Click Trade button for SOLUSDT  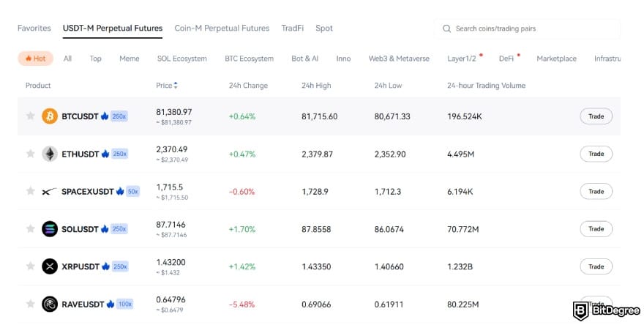[x=596, y=229]
